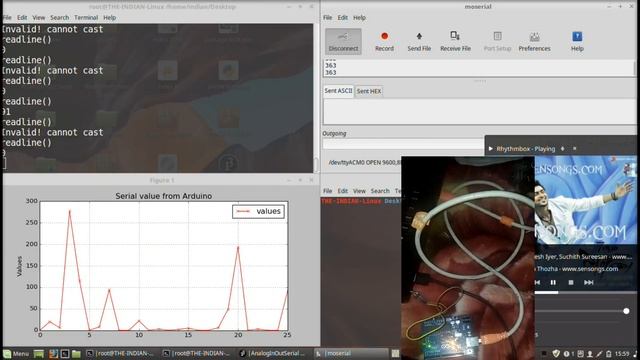640x360 pixels.
Task: Open View menu in lower-right terminal
Action: point(359,191)
